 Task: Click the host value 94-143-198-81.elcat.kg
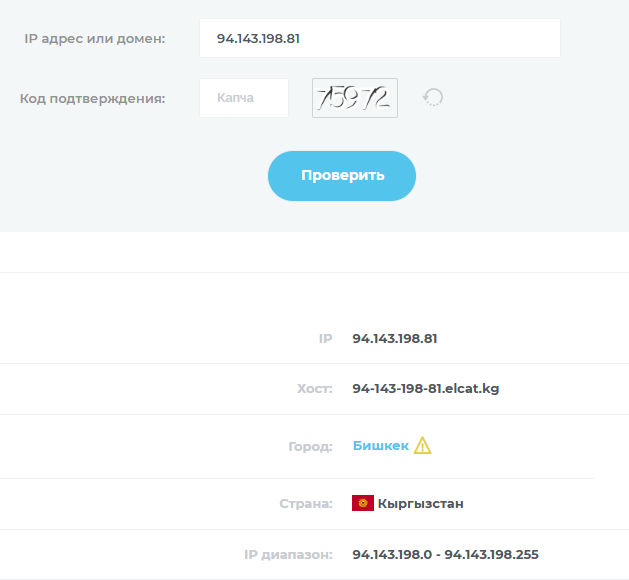pos(426,388)
